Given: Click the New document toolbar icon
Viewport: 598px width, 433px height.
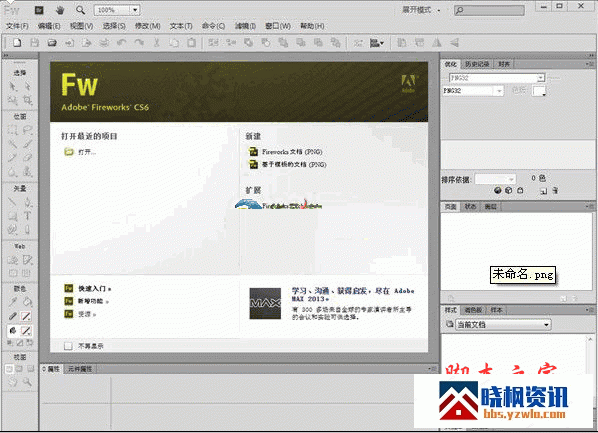Looking at the screenshot, I should tap(17, 43).
